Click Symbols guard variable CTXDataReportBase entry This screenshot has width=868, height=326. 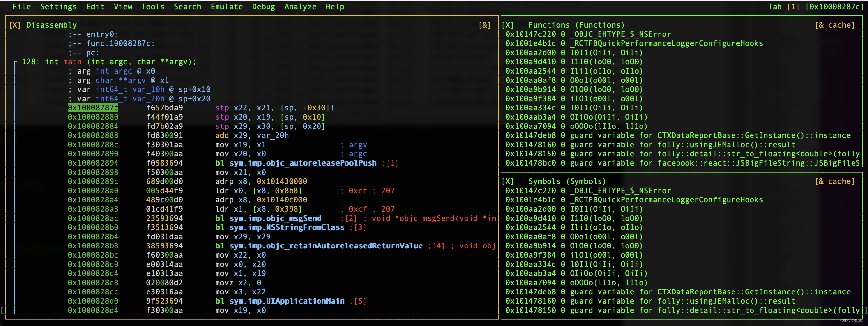[678, 292]
